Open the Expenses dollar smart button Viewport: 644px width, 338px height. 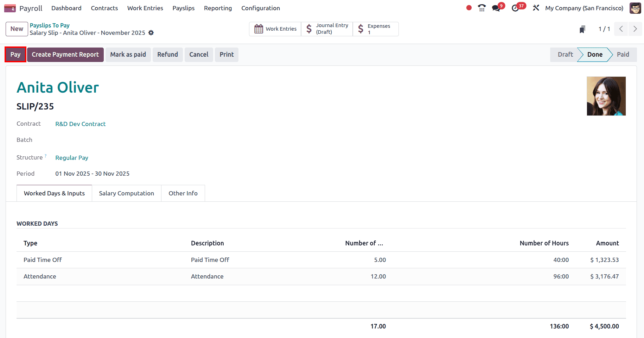point(375,29)
